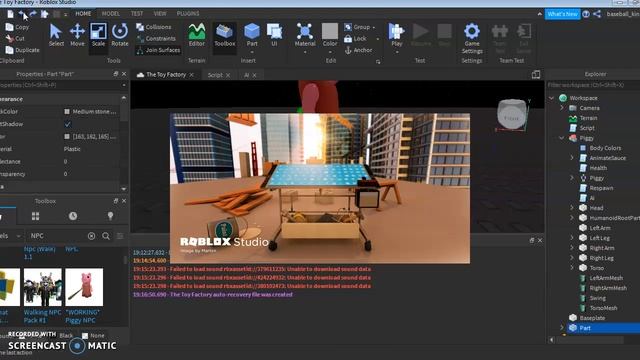This screenshot has width=640, height=360.
Task: Pick the Rotate tool
Action: (120, 35)
